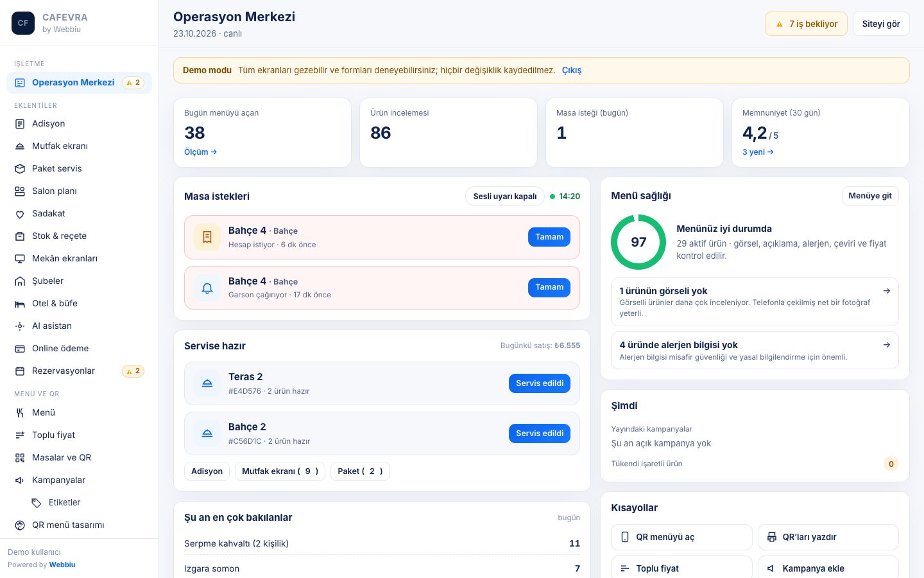The height and width of the screenshot is (578, 924).
Task: Switch to Mutfak ekranı ( 9 ) chip
Action: tap(280, 471)
